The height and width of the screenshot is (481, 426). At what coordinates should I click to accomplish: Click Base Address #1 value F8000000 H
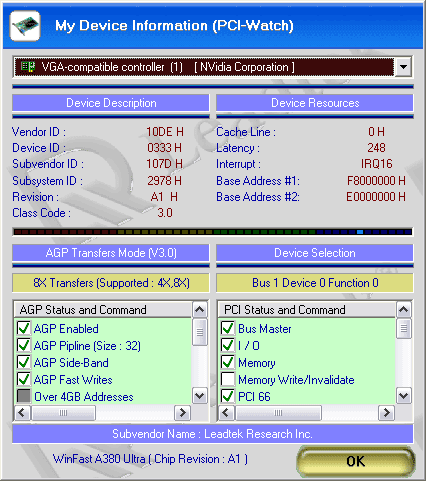point(376,181)
